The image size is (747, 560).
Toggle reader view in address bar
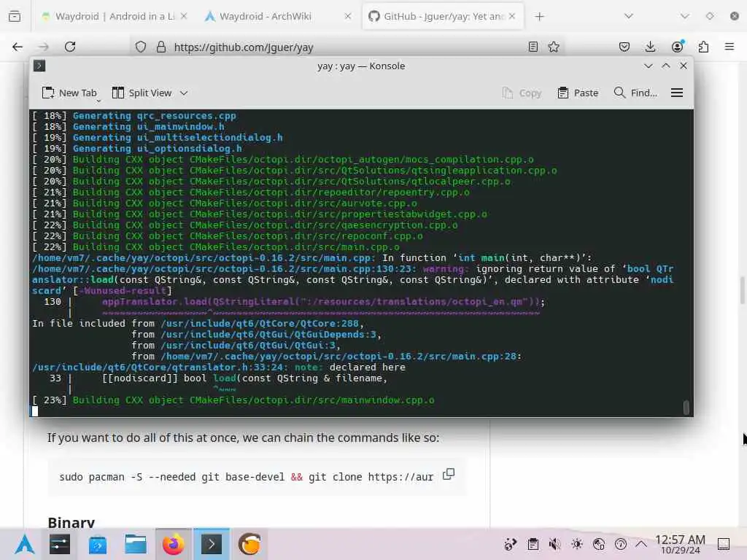533,47
